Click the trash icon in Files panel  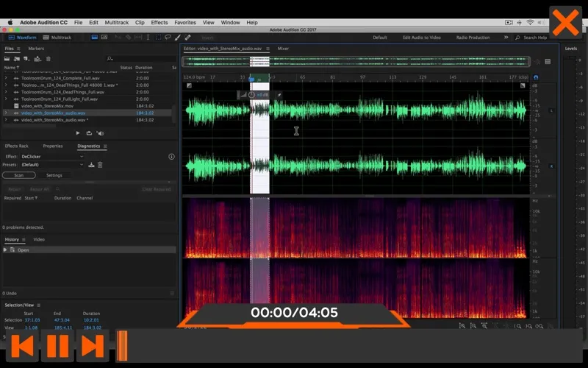pyautogui.click(x=48, y=59)
